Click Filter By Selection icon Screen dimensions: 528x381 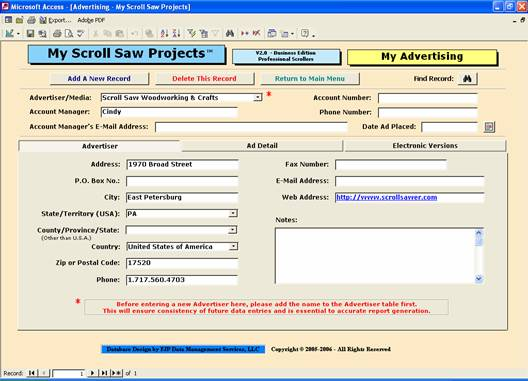pyautogui.click(x=192, y=33)
